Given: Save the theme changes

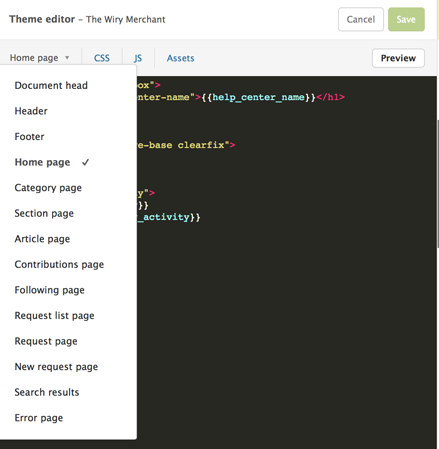Looking at the screenshot, I should pyautogui.click(x=406, y=19).
